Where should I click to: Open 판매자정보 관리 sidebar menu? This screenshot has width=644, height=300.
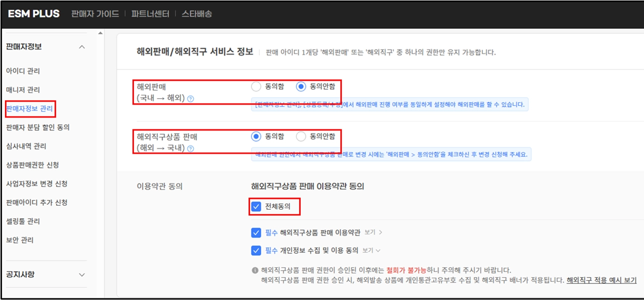[x=29, y=109]
